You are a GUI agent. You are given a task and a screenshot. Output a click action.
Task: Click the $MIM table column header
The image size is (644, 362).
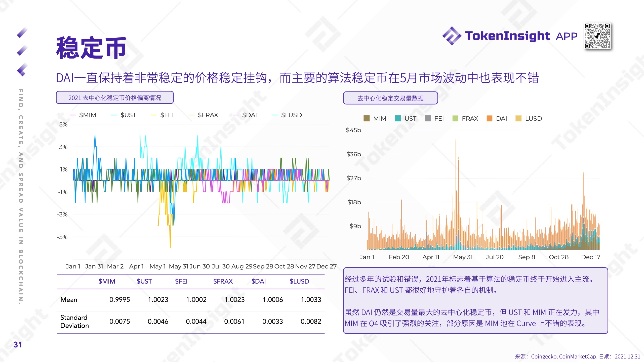pyautogui.click(x=107, y=281)
